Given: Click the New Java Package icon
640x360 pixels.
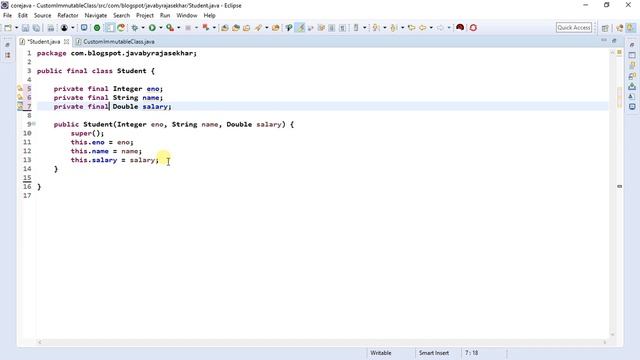Looking at the screenshot, I should 224,28.
